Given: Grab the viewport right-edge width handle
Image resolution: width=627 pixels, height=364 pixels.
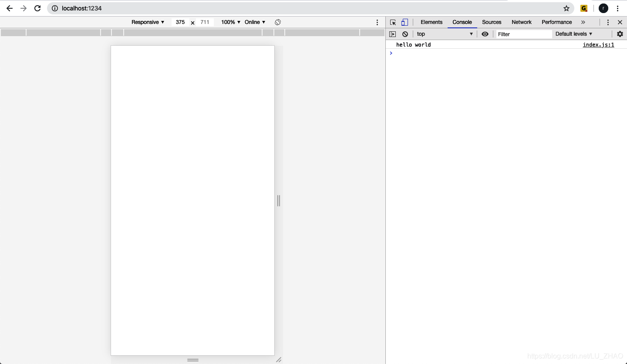Looking at the screenshot, I should 279,201.
